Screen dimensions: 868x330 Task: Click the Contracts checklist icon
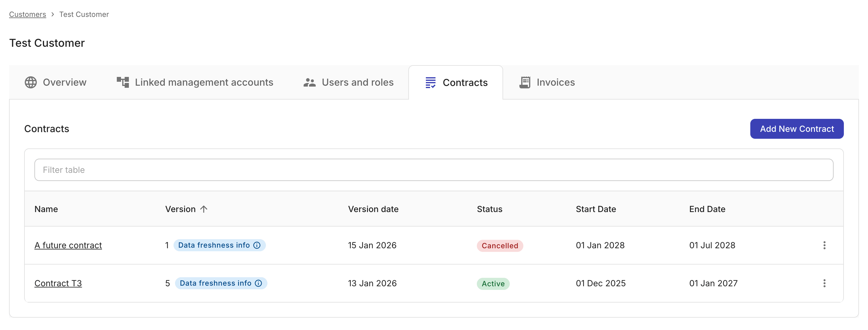(430, 83)
